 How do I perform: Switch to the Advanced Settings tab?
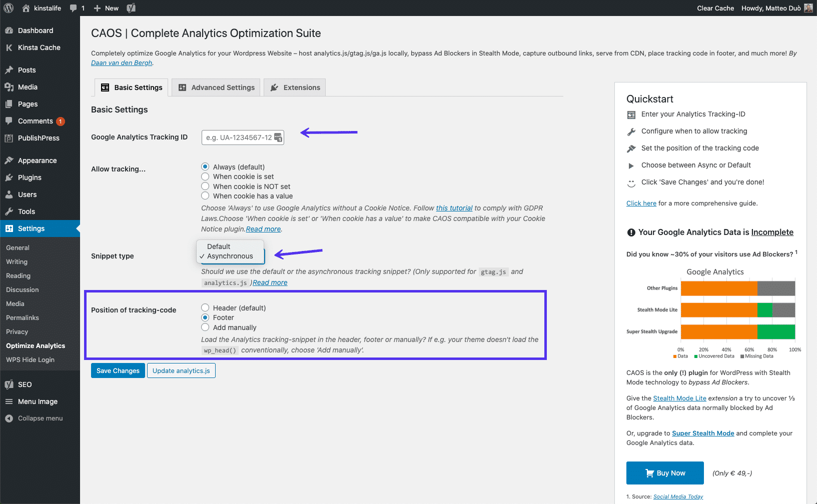(x=216, y=87)
